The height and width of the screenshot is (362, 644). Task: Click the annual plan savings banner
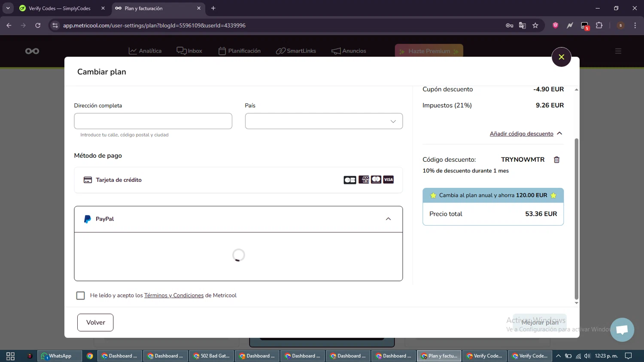pos(493,195)
